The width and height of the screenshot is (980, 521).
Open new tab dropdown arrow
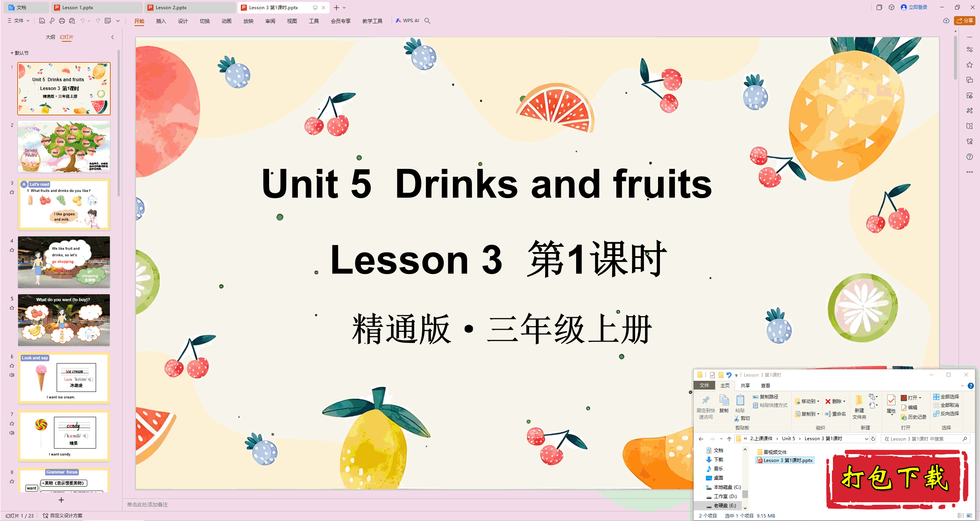click(344, 7)
